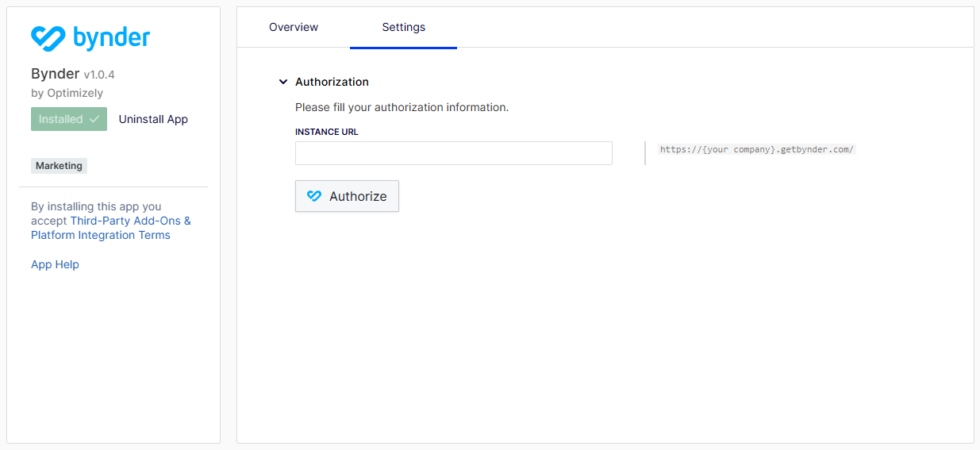Click the getbynder.com example URL hint

756,149
